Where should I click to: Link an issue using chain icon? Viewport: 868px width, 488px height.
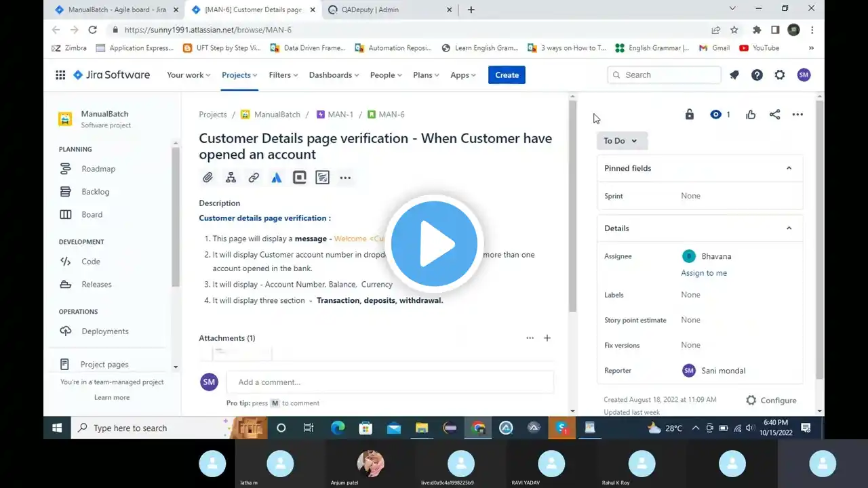point(254,178)
